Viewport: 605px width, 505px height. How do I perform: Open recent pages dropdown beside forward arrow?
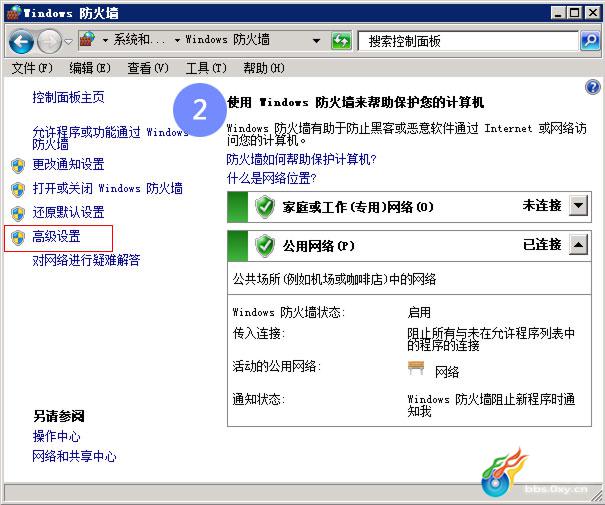coord(68,41)
